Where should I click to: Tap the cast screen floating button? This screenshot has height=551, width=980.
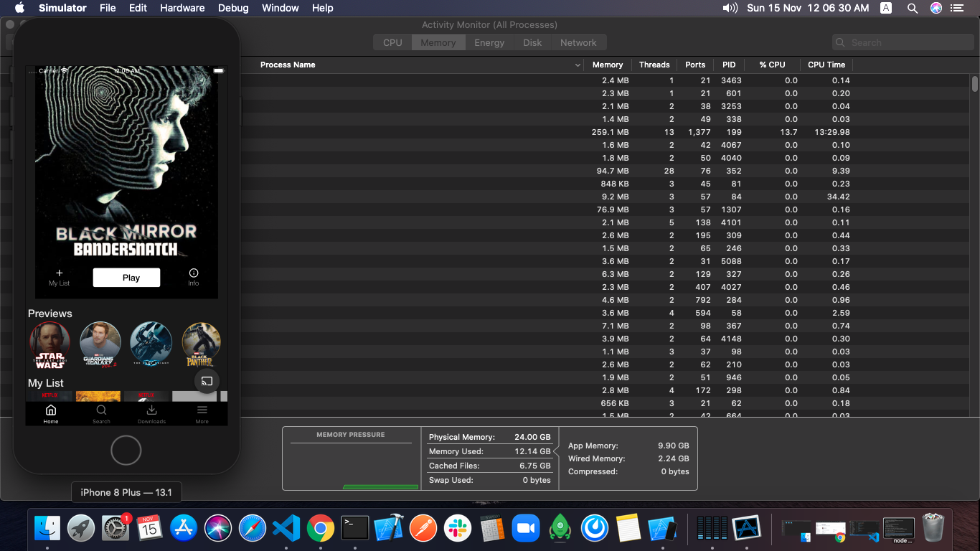(207, 381)
